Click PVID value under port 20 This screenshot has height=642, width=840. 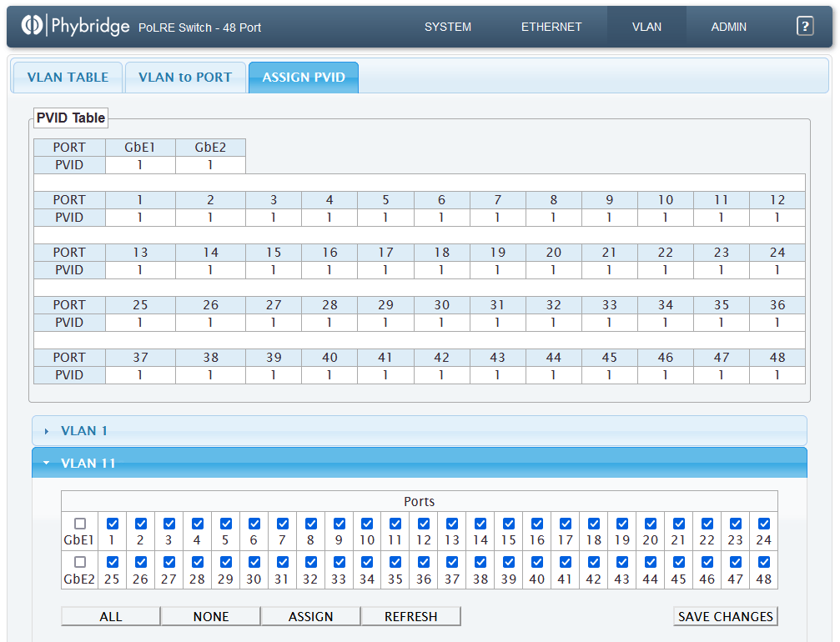tap(553, 270)
